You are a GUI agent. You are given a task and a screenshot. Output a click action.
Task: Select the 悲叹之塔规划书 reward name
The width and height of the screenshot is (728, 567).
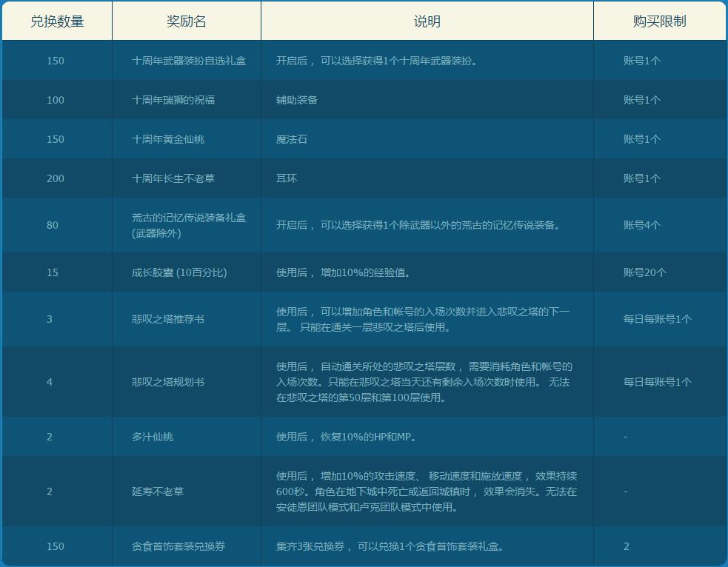point(168,382)
